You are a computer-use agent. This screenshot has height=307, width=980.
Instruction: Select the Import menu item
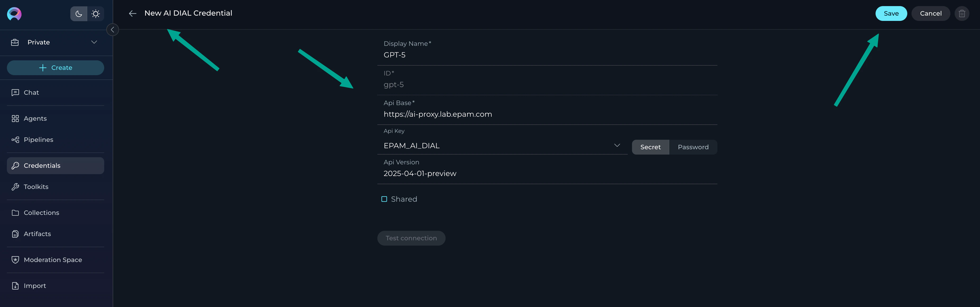(35, 285)
